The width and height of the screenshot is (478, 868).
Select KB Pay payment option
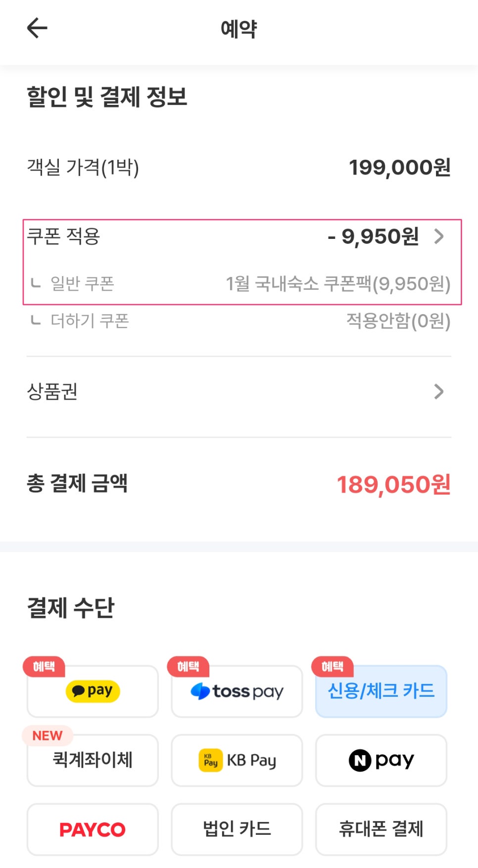point(237,760)
